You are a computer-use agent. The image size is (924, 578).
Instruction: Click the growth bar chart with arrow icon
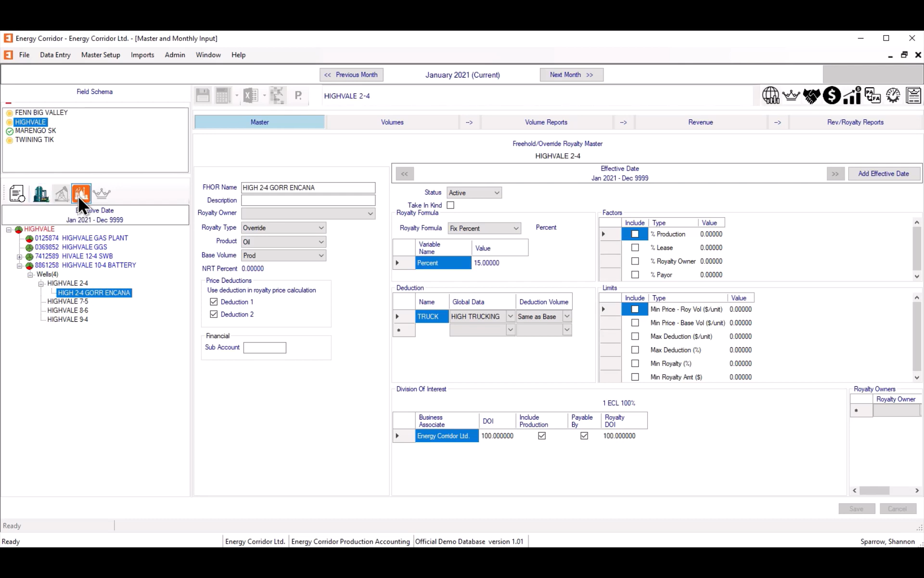(852, 95)
